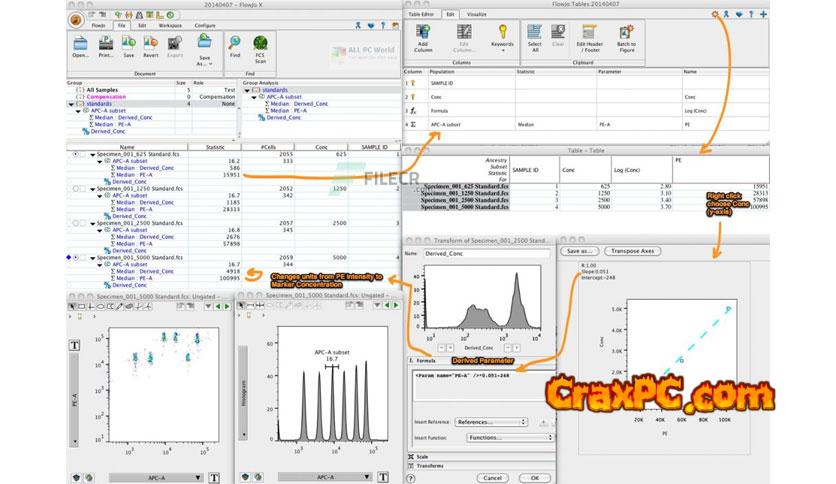Click the Print icon in the ribbon
This screenshot has height=484, width=836.
pyautogui.click(x=105, y=44)
